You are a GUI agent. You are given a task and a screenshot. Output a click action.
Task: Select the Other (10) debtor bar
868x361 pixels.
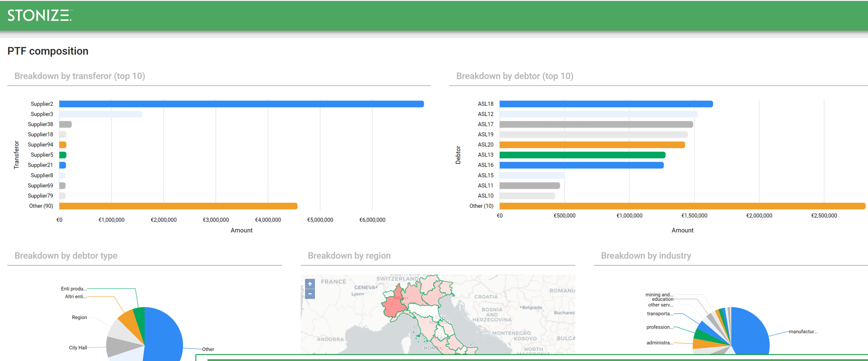683,206
